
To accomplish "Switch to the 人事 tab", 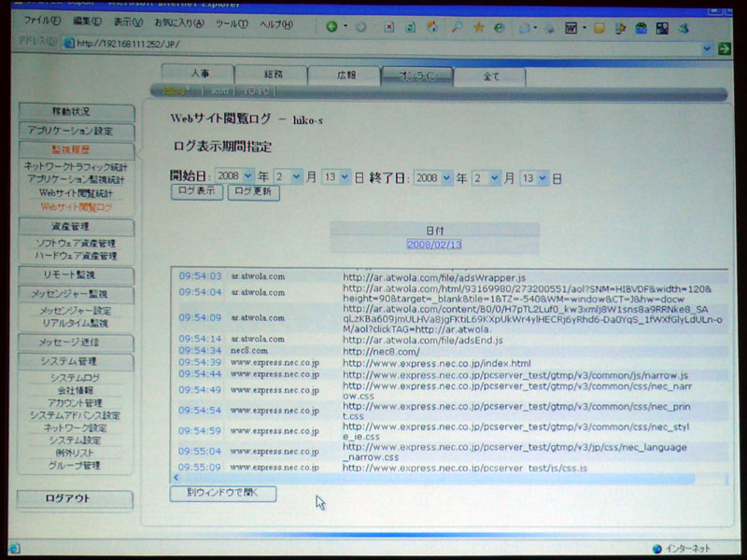I will [198, 76].
